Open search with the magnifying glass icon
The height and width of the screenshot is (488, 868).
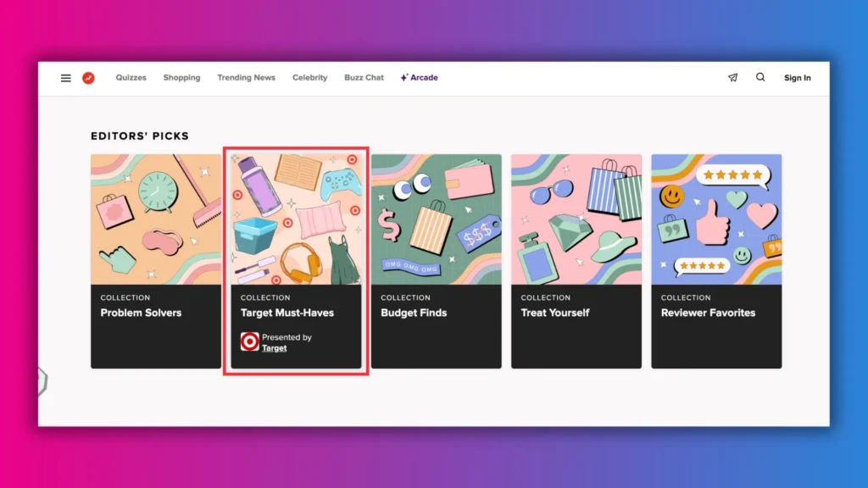pos(760,77)
